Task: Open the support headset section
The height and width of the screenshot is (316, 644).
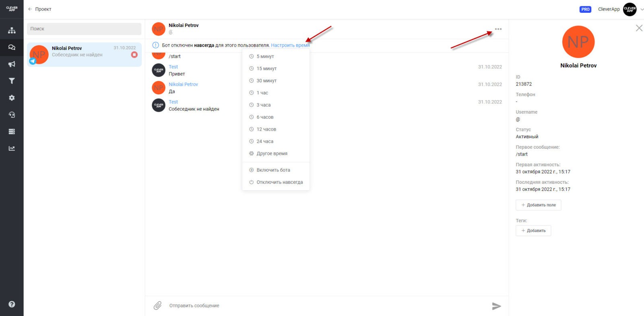Action: coord(12,115)
